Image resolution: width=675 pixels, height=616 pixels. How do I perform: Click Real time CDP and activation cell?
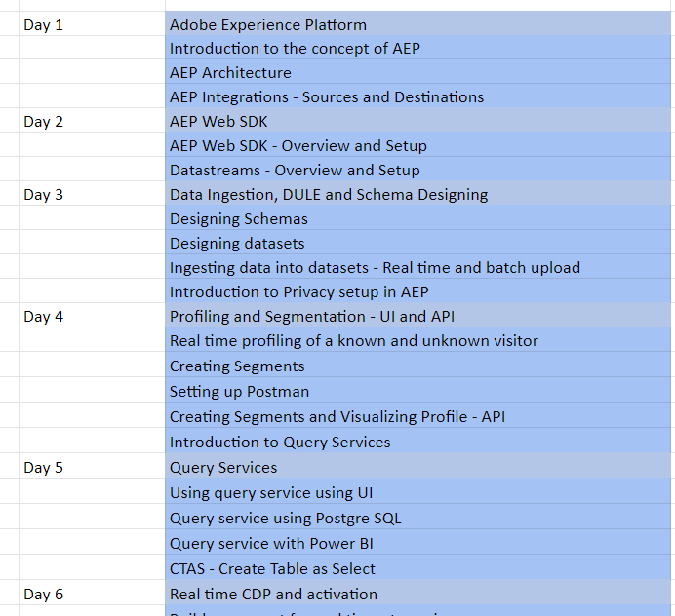click(x=273, y=594)
